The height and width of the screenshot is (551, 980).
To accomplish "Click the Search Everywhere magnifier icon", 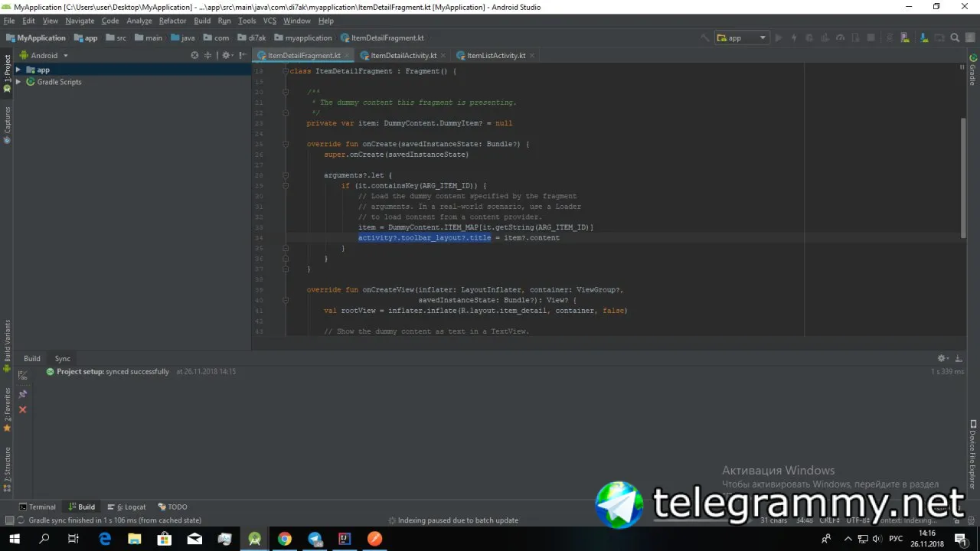I will 955,37.
